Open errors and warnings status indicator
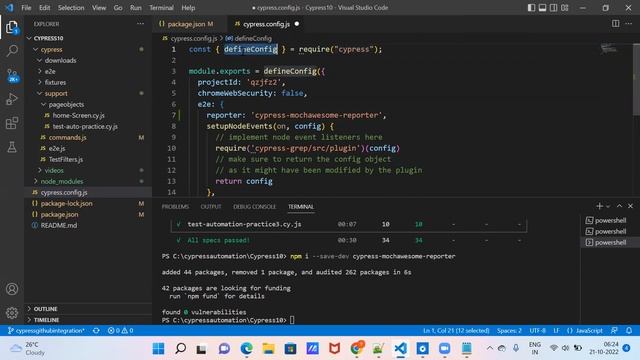640x360 pixels. [120, 331]
